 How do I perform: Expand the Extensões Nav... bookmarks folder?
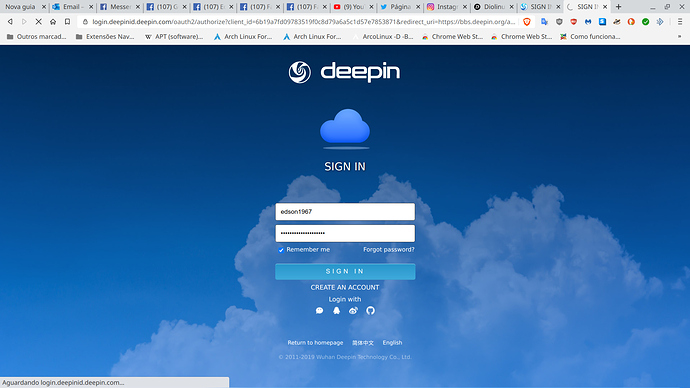pos(105,37)
